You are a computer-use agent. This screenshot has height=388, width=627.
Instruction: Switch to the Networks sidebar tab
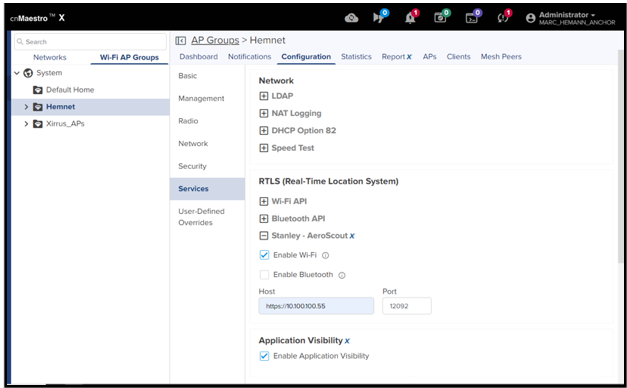pos(50,57)
